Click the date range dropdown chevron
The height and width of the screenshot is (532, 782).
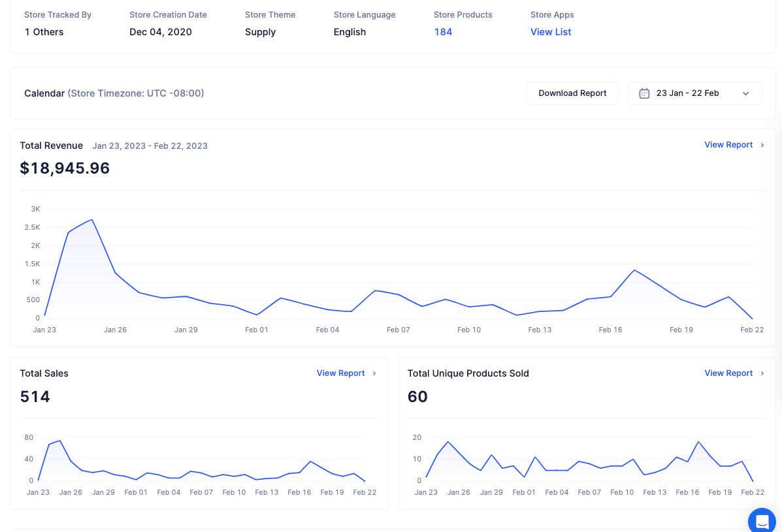[x=745, y=93]
